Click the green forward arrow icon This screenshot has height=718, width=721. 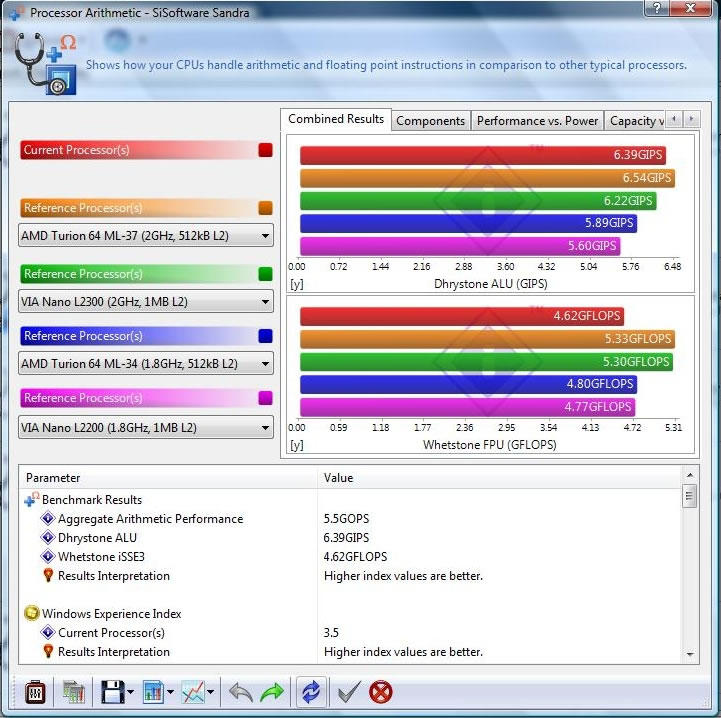point(272,692)
